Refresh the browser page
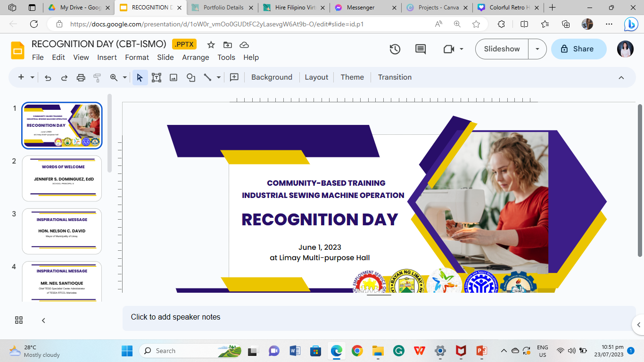 [34, 24]
